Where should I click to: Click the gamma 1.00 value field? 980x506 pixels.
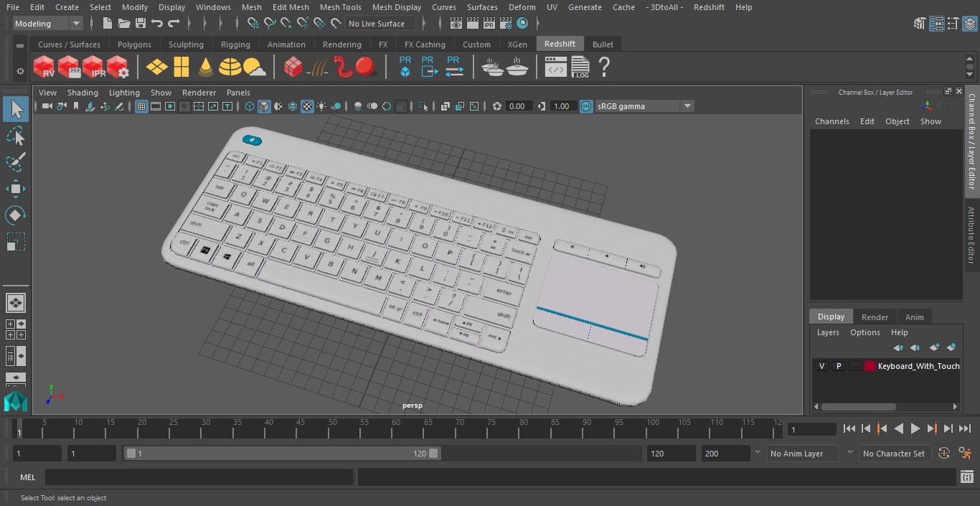(561, 106)
